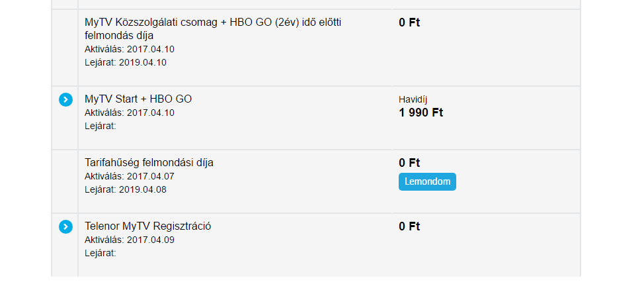Select the MyTV Start + HBO GO title
The width and height of the screenshot is (644, 288).
138,99
